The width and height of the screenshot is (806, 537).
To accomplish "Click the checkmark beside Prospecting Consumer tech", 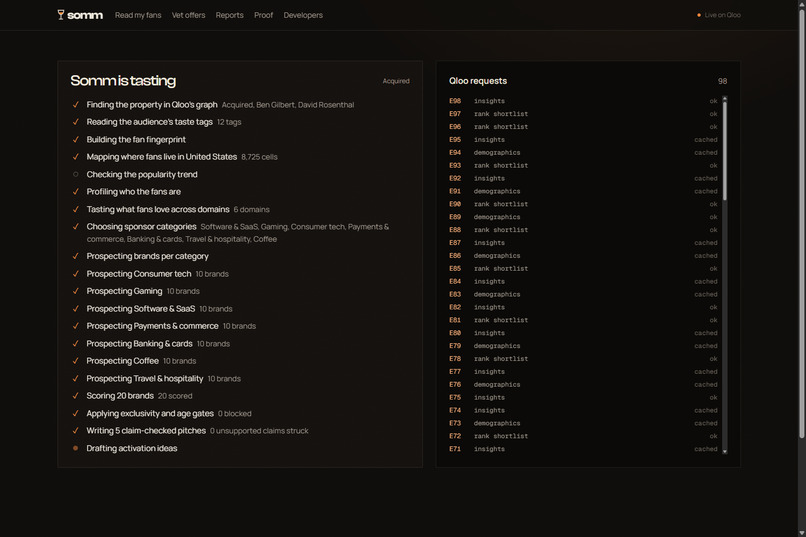I will [76, 273].
